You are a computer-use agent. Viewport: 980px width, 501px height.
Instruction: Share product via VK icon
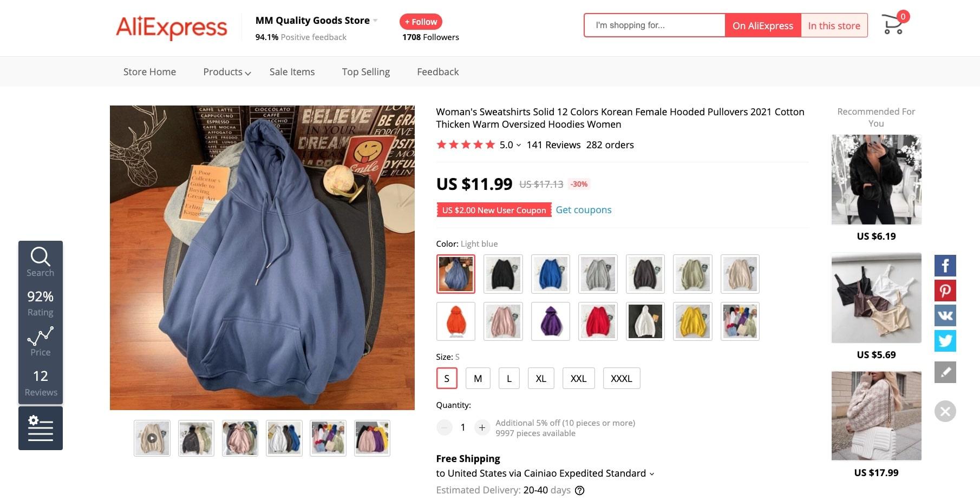(x=945, y=315)
